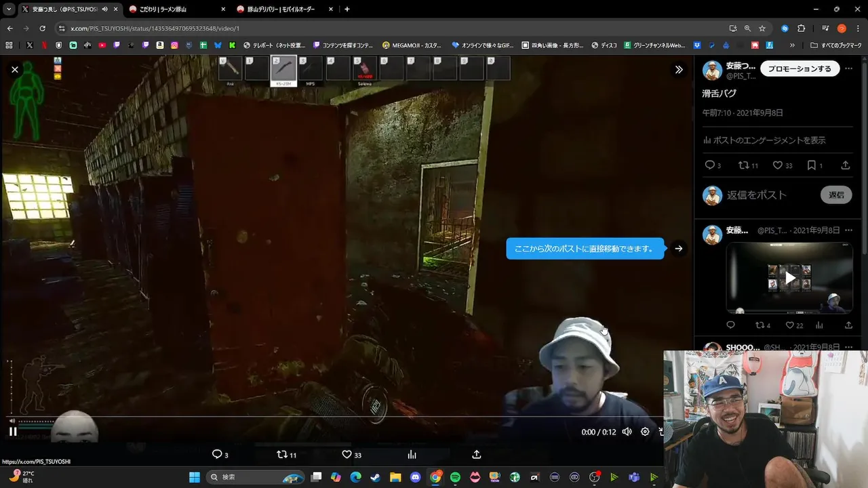Screen dimensions: 868x488
Task: Open the ディスコ bookmark
Action: [x=604, y=45]
